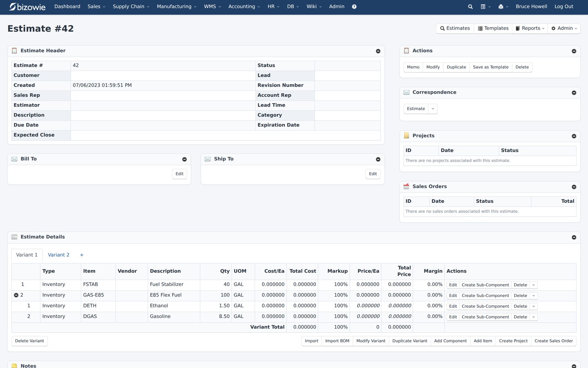Click Edit for the Fuel Stabilizer row
This screenshot has height=368, width=588.
click(453, 285)
